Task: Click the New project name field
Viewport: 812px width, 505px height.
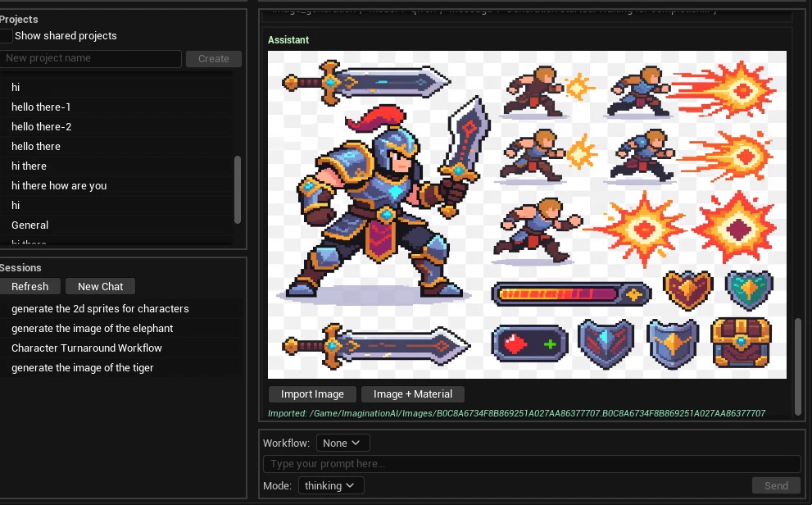Action: (x=91, y=58)
